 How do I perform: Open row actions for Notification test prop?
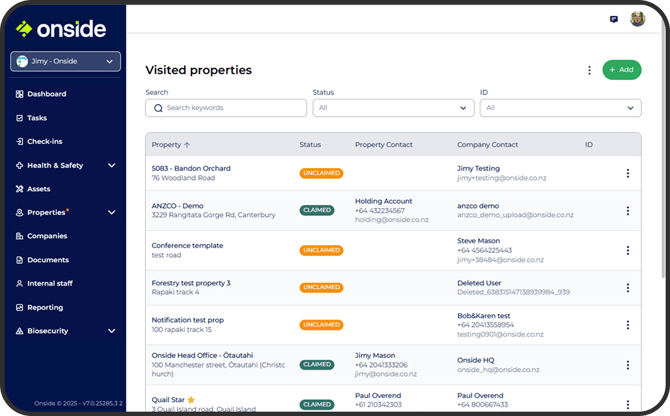(x=628, y=325)
